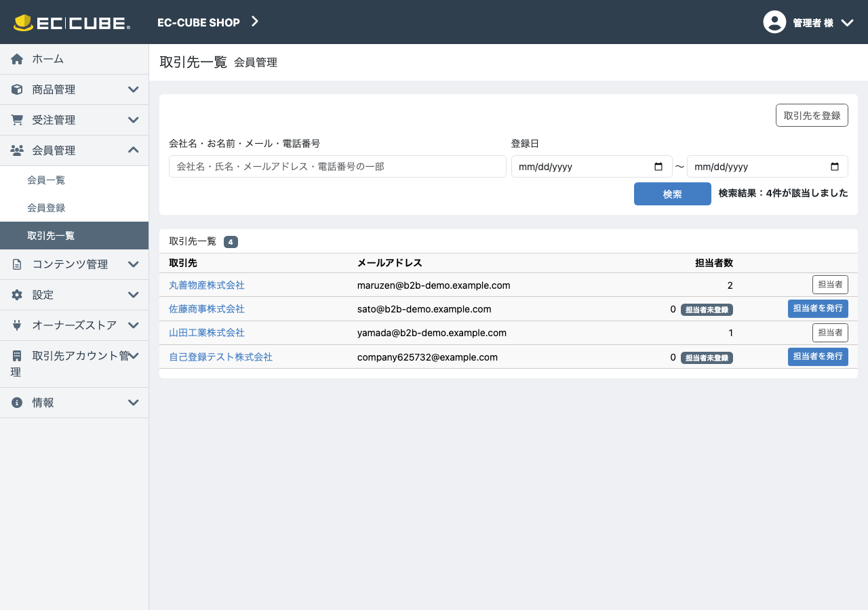Click the admin user avatar icon
The height and width of the screenshot is (610, 868).
774,22
